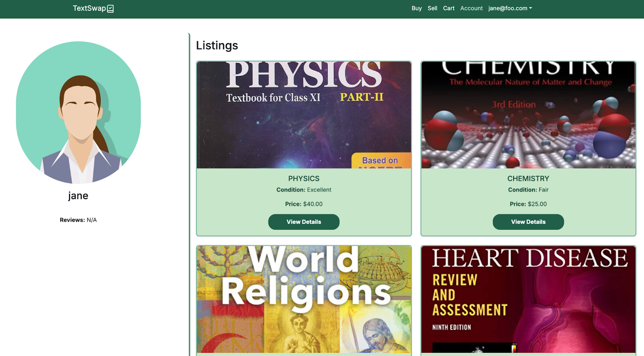This screenshot has height=356, width=644.
Task: Click the username jane below the avatar
Action: (78, 196)
